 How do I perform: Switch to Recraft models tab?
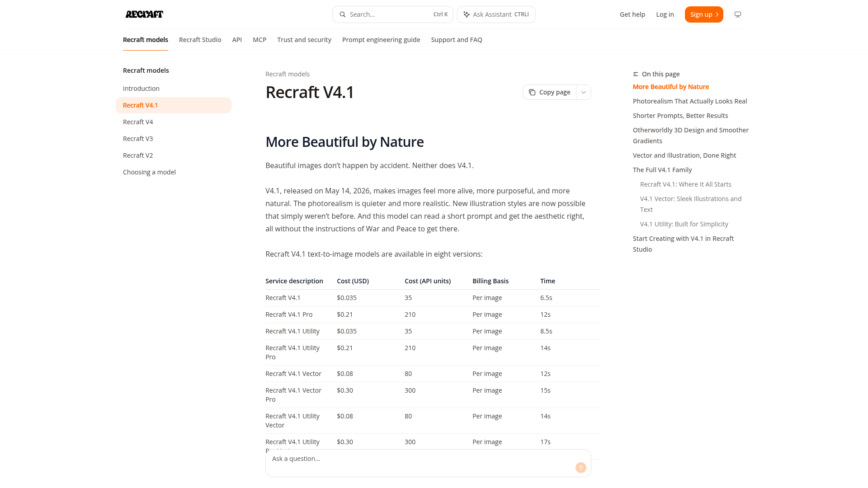pyautogui.click(x=146, y=40)
